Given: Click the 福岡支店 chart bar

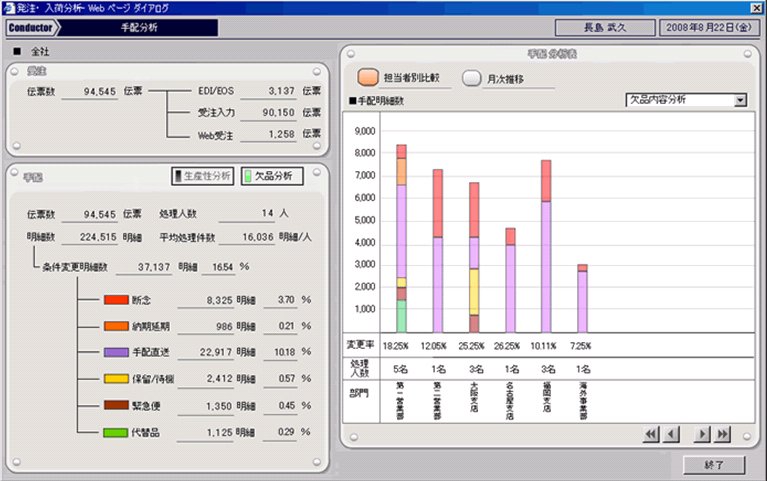Looking at the screenshot, I should click(546, 247).
